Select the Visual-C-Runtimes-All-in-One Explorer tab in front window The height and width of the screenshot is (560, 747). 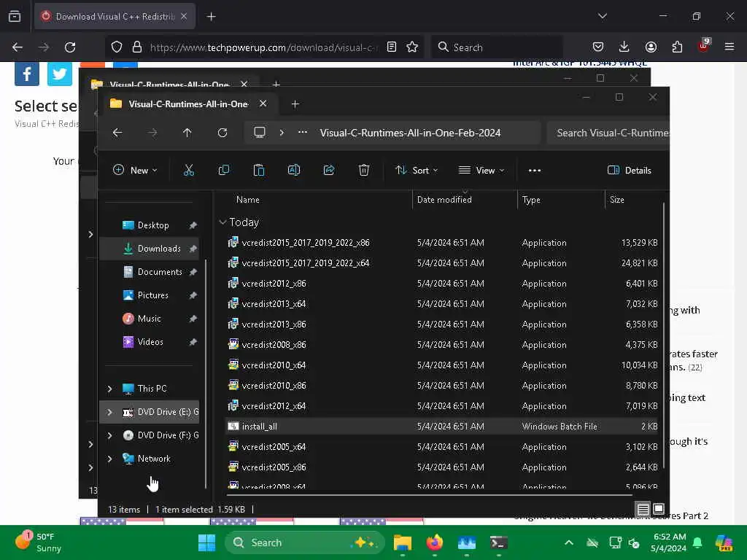pos(188,104)
